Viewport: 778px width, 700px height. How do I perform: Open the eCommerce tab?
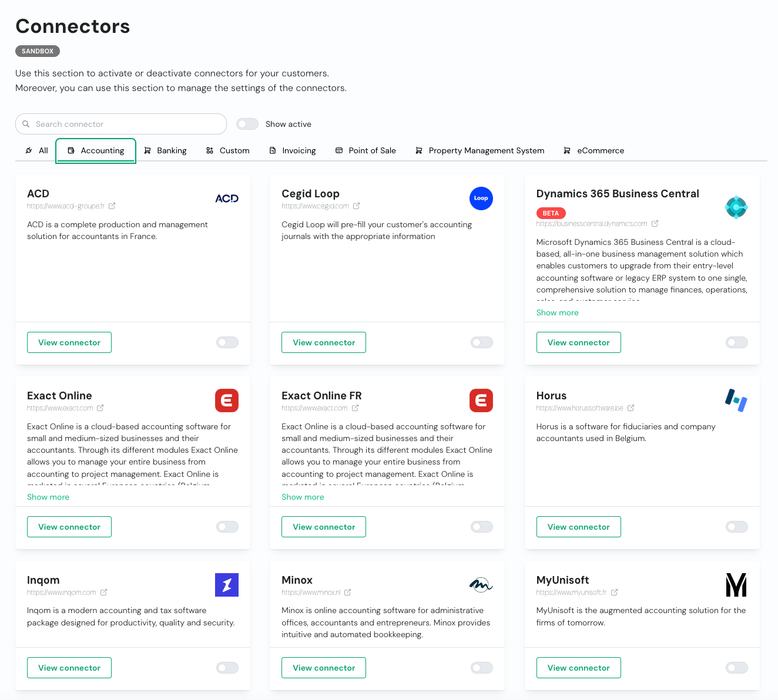[593, 150]
